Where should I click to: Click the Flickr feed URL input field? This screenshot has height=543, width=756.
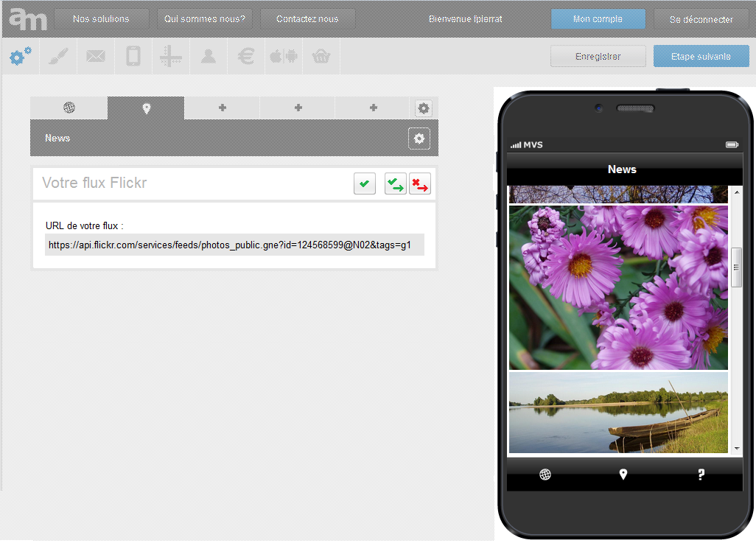(234, 245)
